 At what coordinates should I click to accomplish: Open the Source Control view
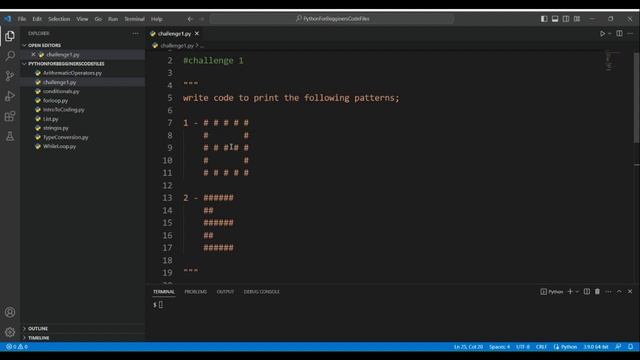pos(10,76)
